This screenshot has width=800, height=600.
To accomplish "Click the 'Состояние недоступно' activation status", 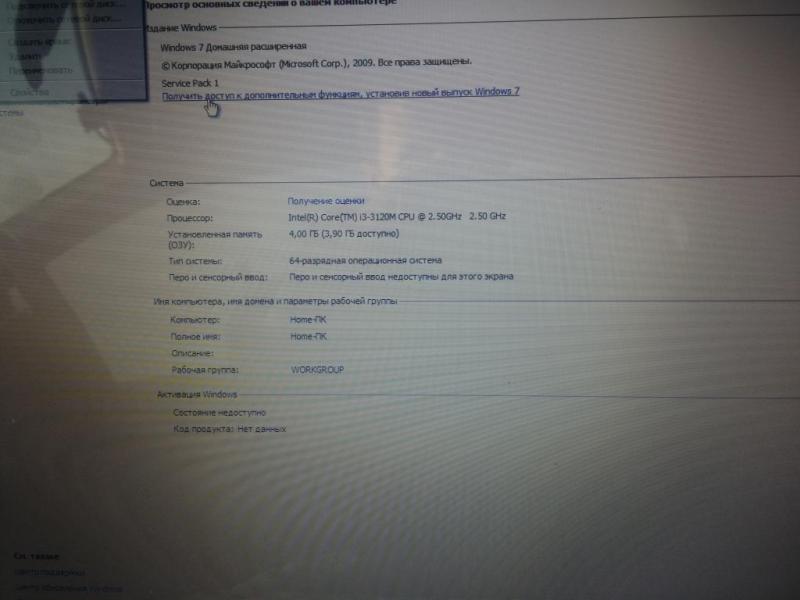I will pyautogui.click(x=219, y=412).
